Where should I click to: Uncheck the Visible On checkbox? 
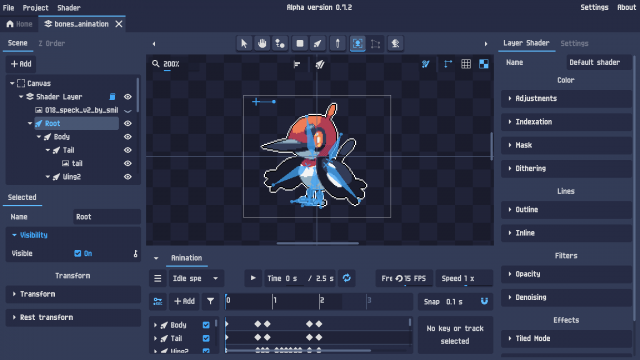coord(78,253)
